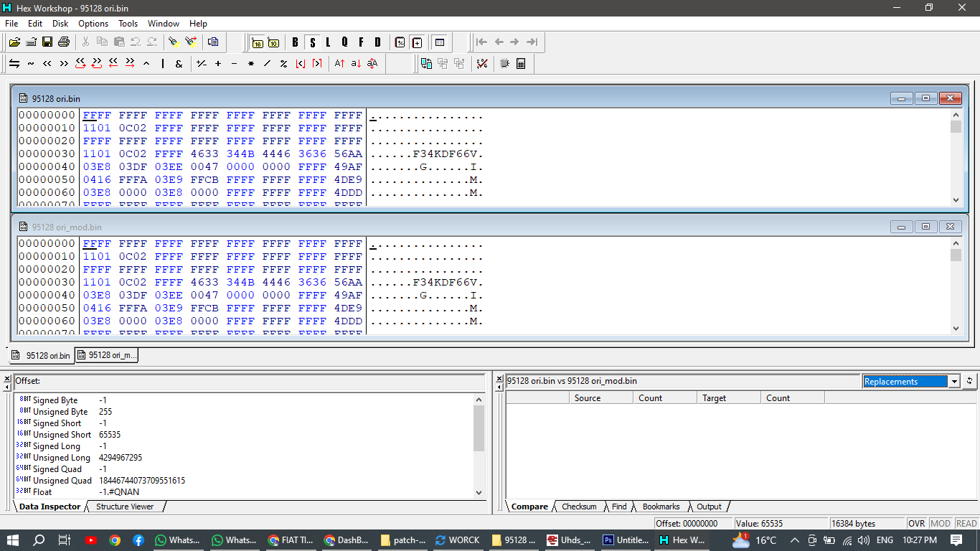
Task: Click the Save floppy disk icon
Action: tap(47, 42)
